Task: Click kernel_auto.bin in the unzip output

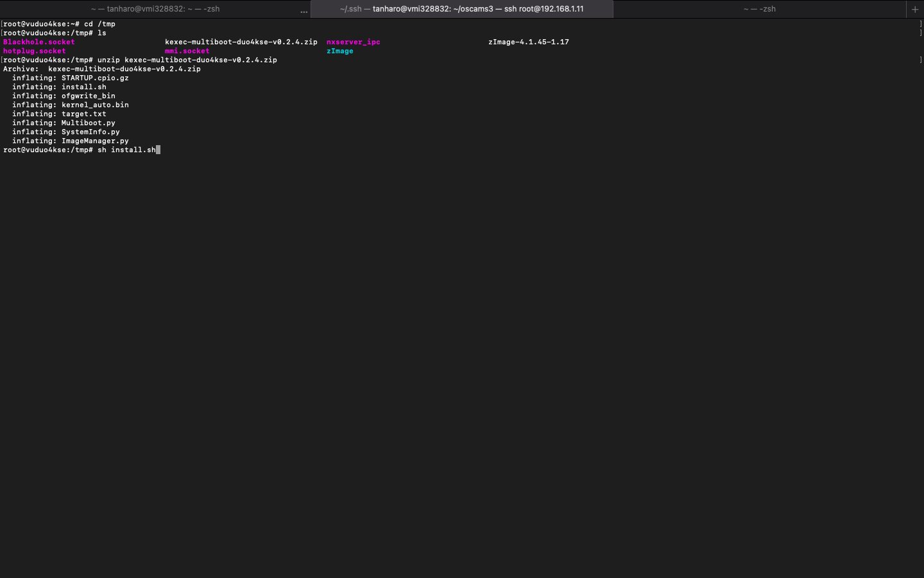Action: tap(95, 105)
